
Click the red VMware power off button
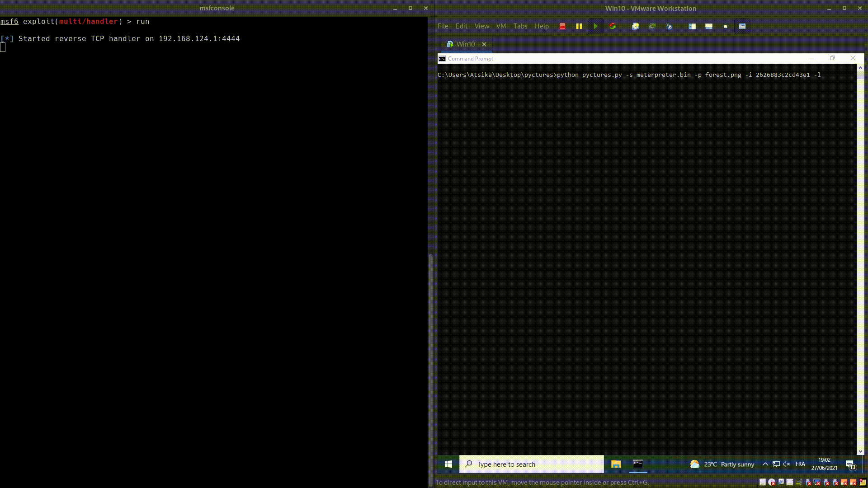562,26
